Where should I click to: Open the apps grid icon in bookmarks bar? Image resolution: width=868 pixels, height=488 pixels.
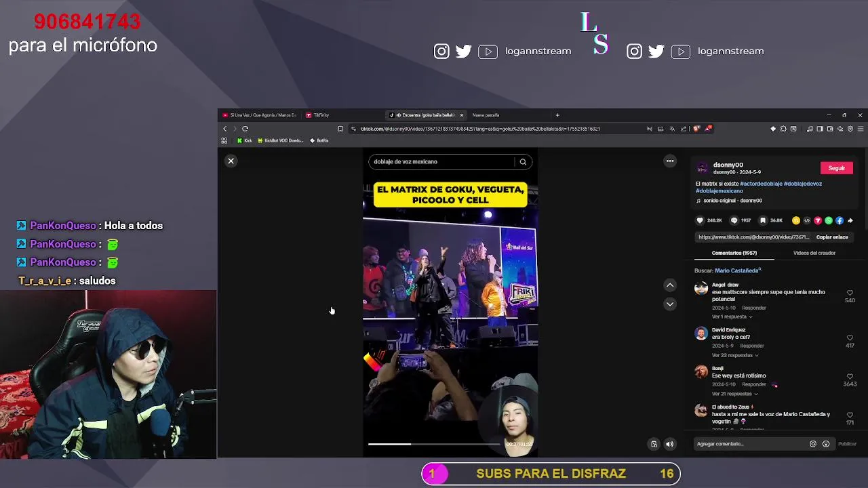224,140
